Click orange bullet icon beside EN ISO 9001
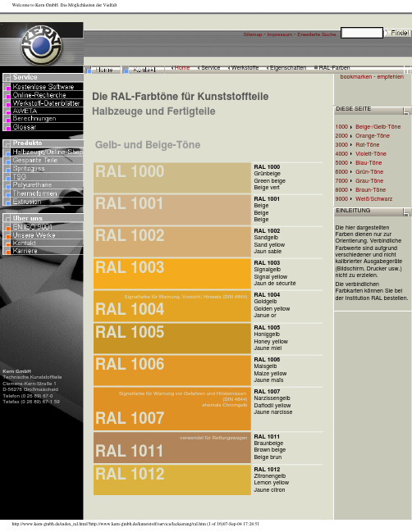The width and height of the screenshot is (412, 532). [8, 228]
